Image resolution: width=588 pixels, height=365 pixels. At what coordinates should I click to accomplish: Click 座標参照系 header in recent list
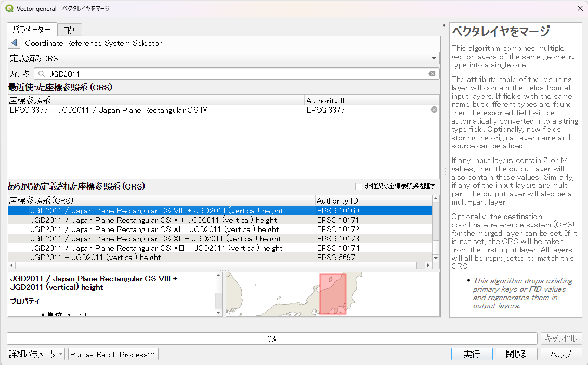pyautogui.click(x=156, y=100)
